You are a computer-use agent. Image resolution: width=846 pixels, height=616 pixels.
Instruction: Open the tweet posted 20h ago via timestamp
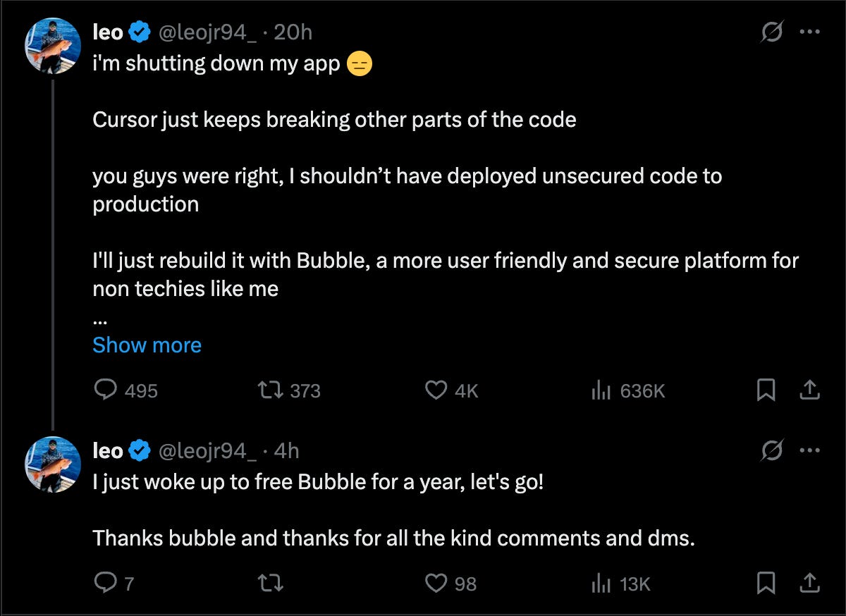click(296, 31)
